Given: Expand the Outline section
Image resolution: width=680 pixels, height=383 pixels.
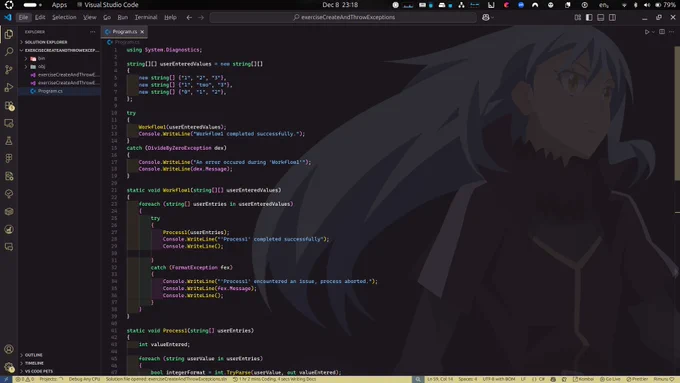Looking at the screenshot, I should point(59,355).
